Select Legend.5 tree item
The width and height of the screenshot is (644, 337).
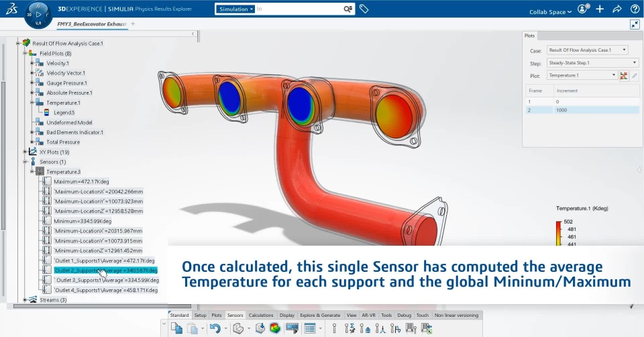pos(64,113)
